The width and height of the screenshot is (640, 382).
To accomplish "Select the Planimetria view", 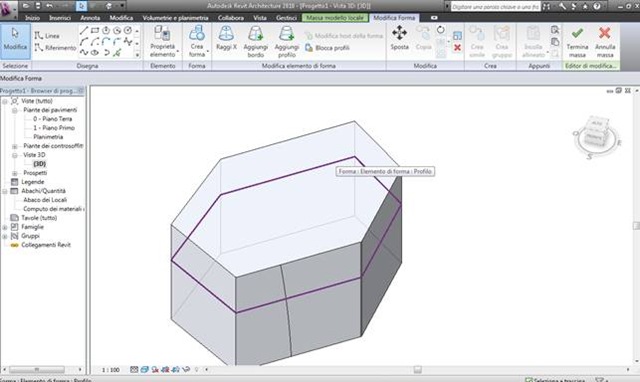I will [48, 137].
